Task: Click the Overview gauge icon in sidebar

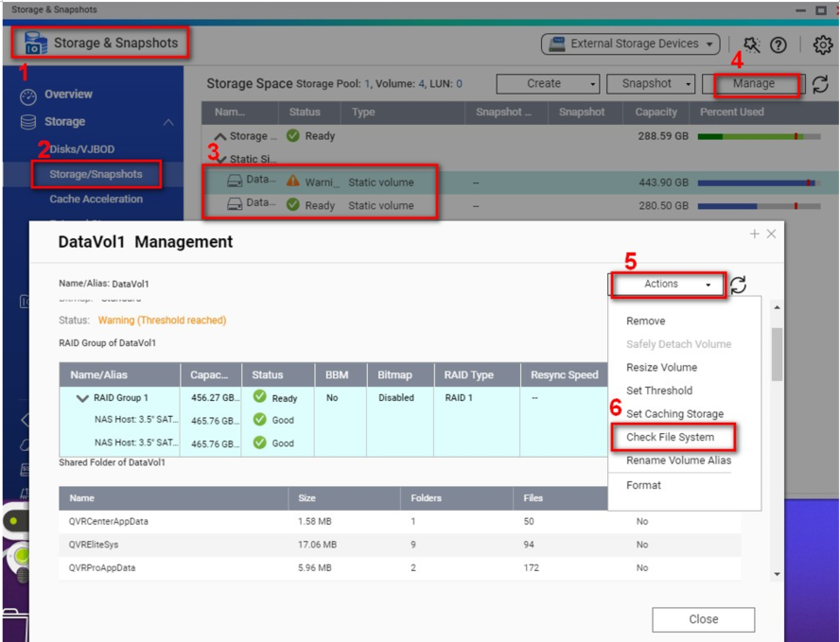Action: pos(28,95)
